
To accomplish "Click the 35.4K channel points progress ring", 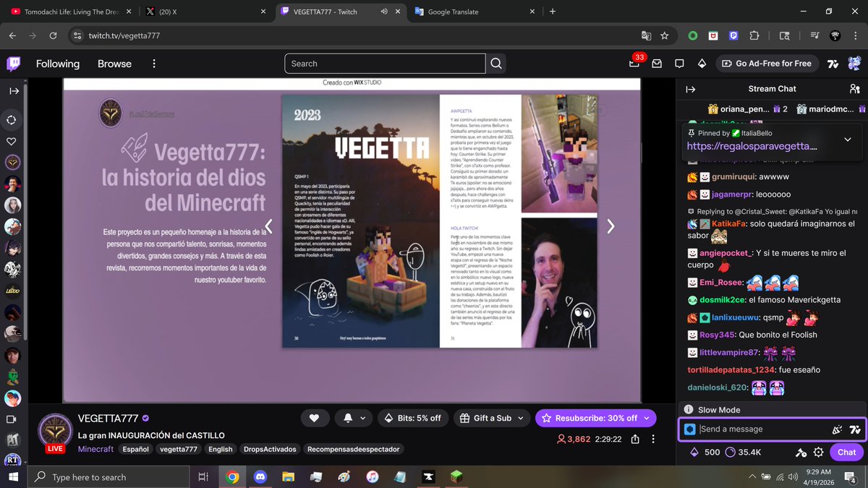I will point(731,452).
